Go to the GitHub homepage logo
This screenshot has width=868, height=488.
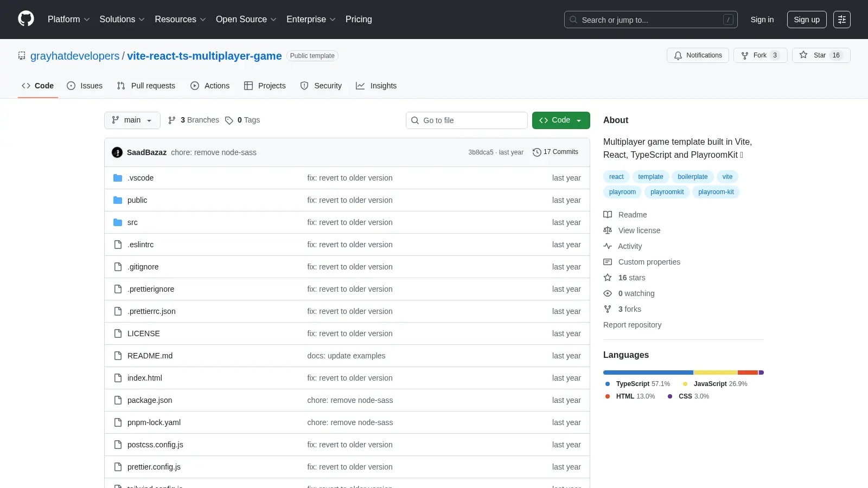pyautogui.click(x=26, y=19)
